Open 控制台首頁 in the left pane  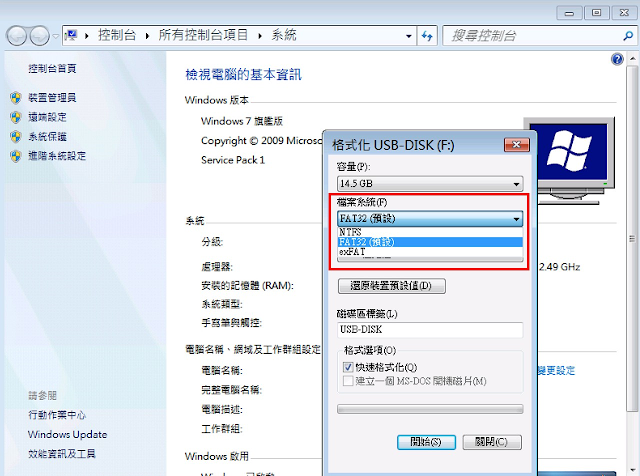tap(52, 68)
